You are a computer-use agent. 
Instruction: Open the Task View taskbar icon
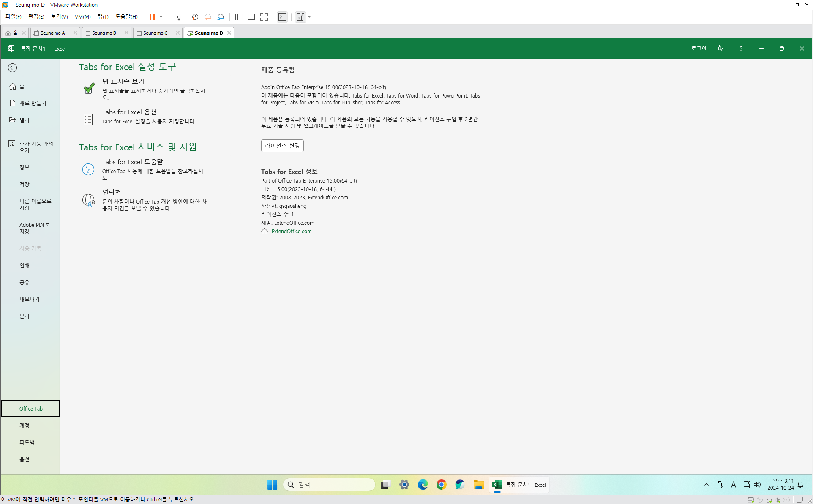tap(385, 485)
